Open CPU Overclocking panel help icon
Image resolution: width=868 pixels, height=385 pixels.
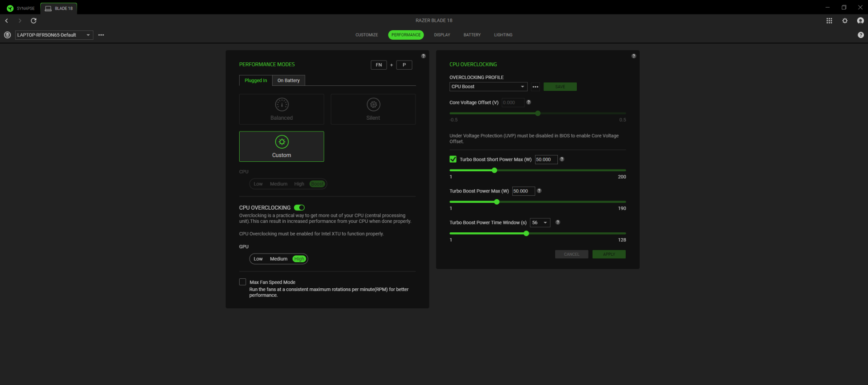(634, 56)
